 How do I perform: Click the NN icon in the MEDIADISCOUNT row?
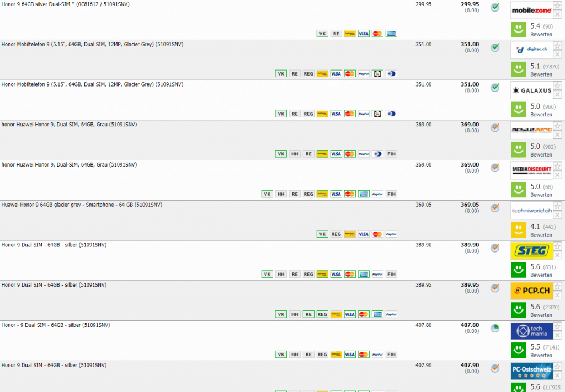click(x=281, y=194)
